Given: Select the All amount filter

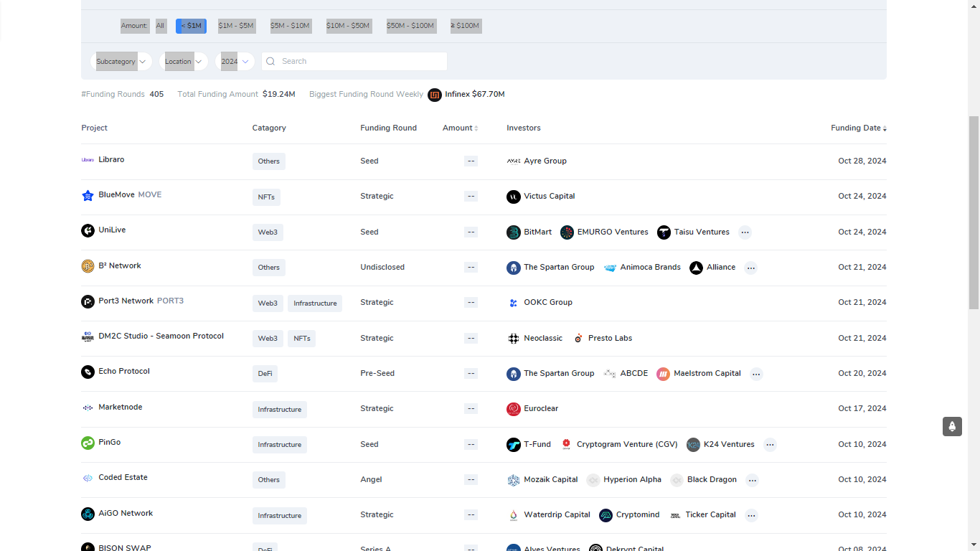Looking at the screenshot, I should tap(160, 26).
